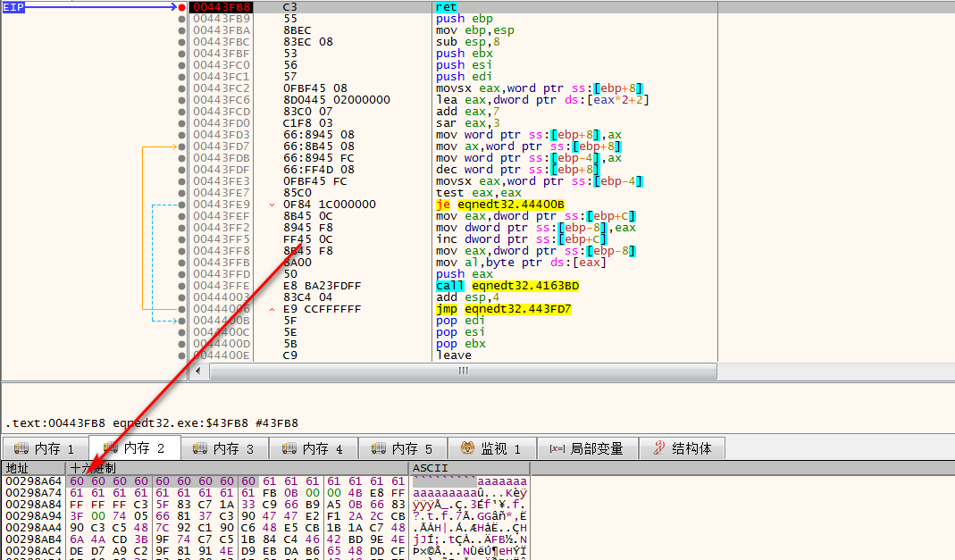Click the EIP register marker label

click(x=13, y=7)
